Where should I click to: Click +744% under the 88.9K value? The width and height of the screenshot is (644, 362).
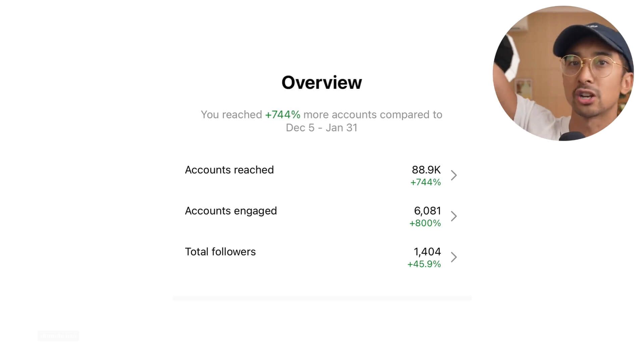pyautogui.click(x=425, y=182)
